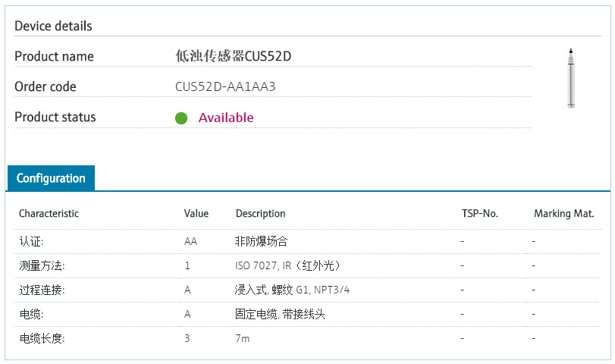Click the Available product status text
The height and width of the screenshot is (364, 615).
click(x=226, y=118)
